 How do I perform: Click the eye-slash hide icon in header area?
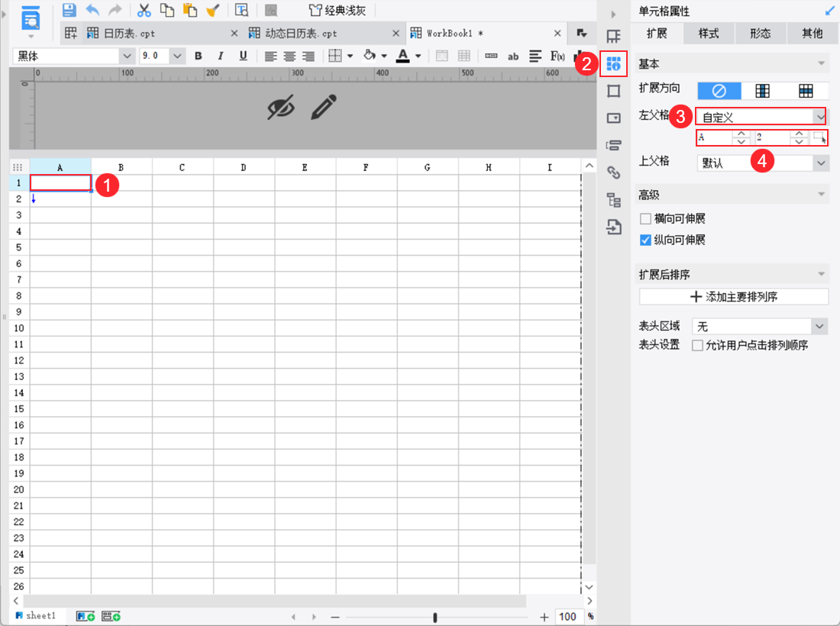point(281,108)
